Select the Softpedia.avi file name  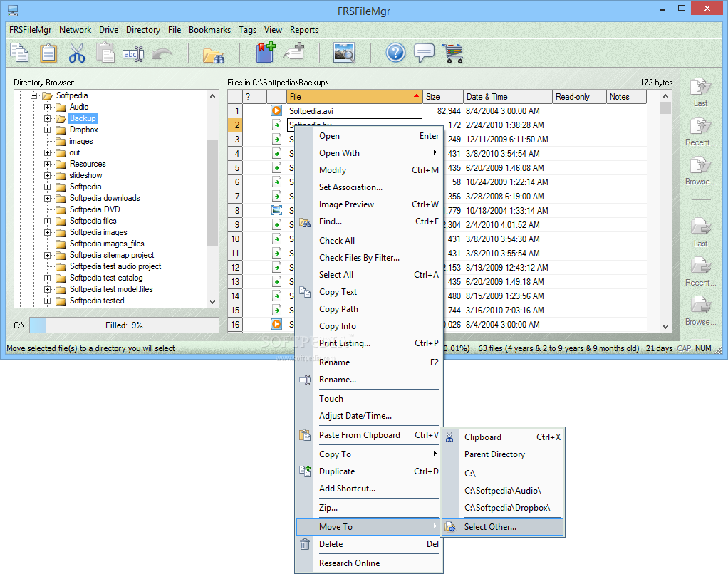point(311,111)
